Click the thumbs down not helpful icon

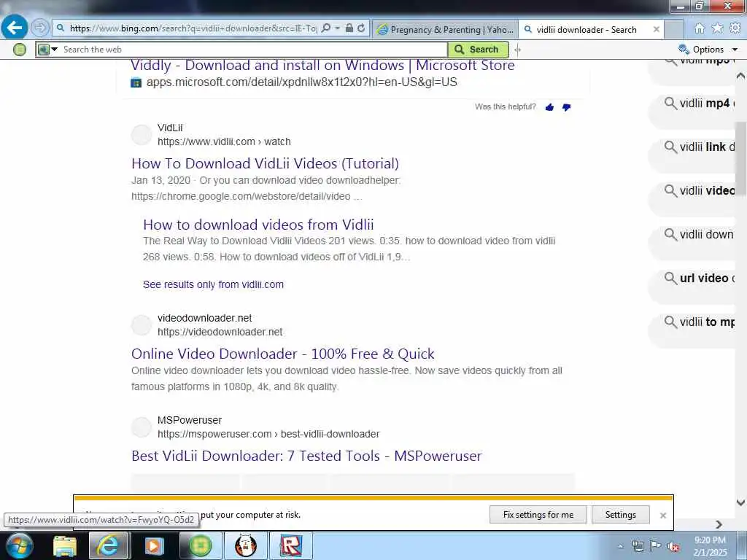[x=566, y=107]
